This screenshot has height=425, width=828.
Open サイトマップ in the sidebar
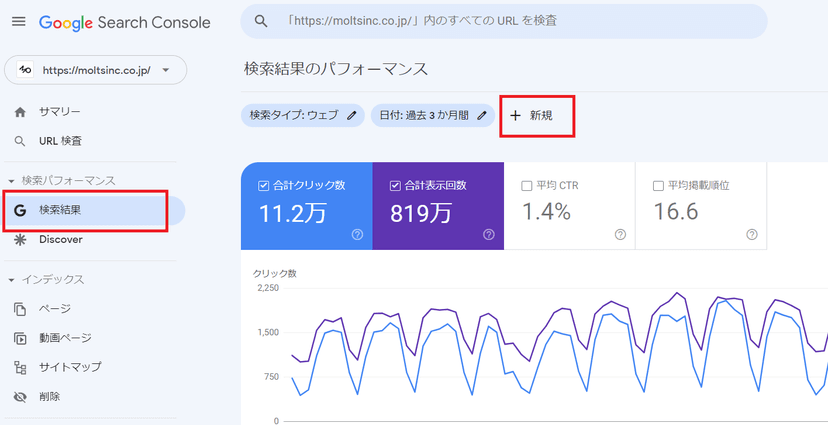click(70, 367)
